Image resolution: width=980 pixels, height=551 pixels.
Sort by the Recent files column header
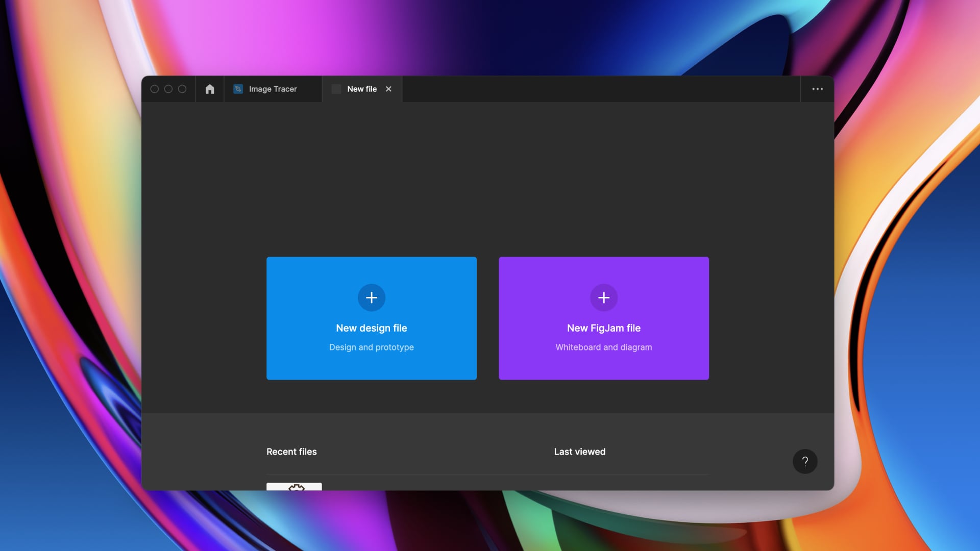(291, 452)
